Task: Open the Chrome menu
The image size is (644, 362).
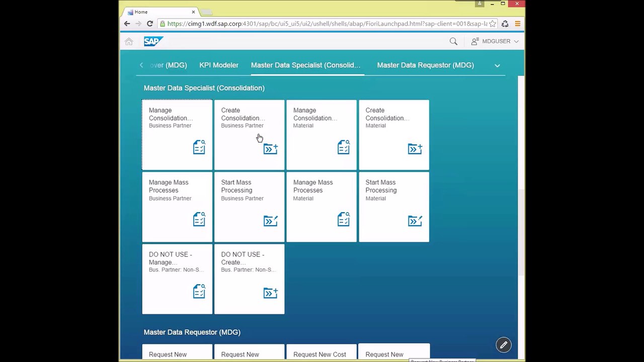Action: (517, 24)
